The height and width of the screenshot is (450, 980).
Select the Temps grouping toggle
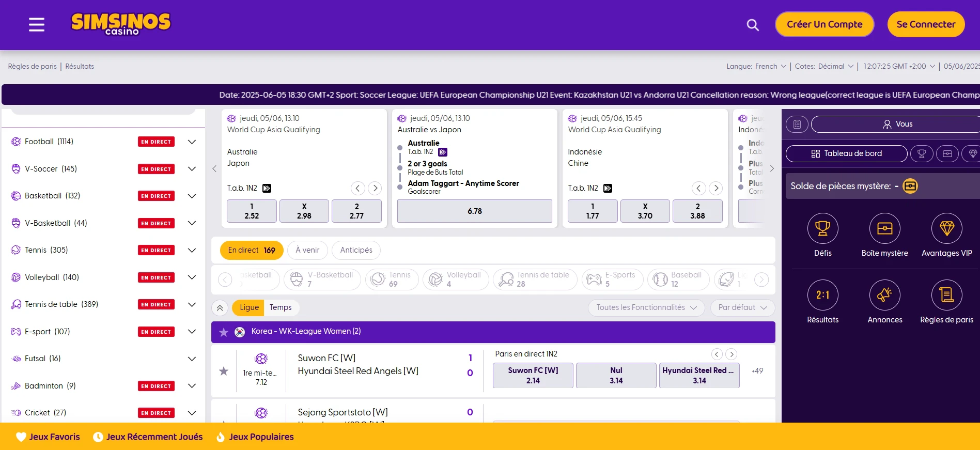[281, 307]
